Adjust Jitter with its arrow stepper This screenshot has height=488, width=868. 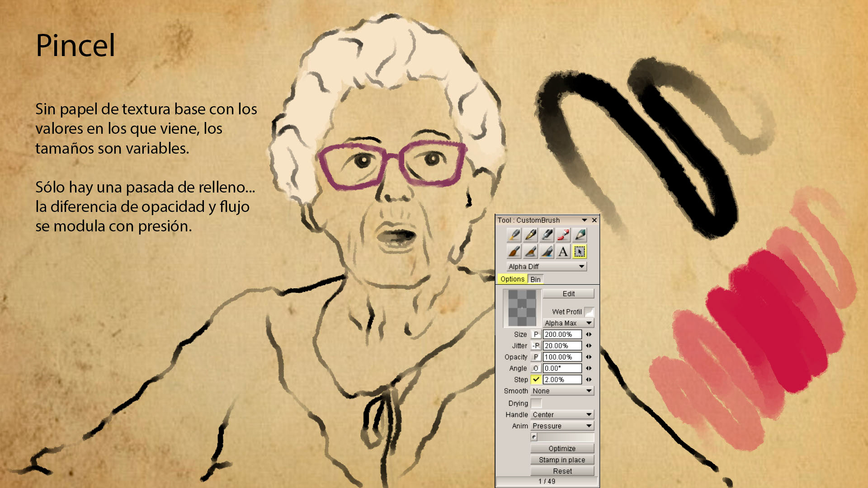(x=589, y=346)
